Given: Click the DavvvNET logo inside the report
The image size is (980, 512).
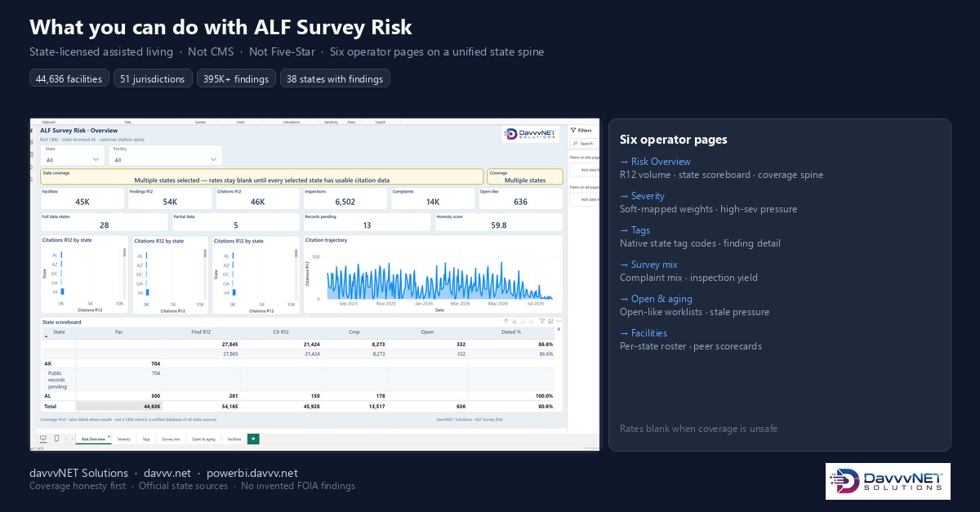Looking at the screenshot, I should [531, 134].
